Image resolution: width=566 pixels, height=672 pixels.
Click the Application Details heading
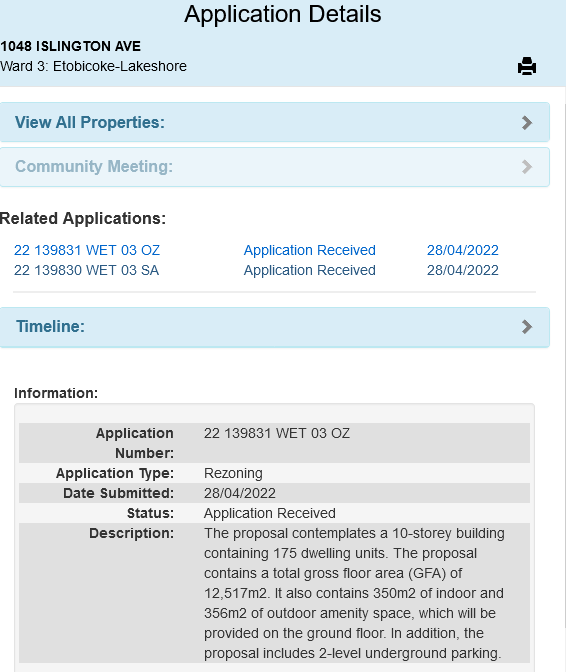(x=283, y=14)
